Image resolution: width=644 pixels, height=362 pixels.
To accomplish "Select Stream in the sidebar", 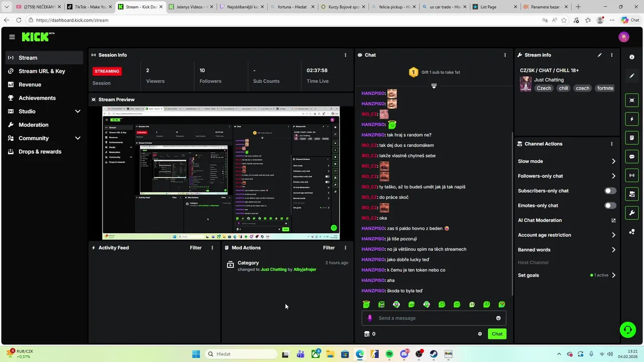I will 44,58.
